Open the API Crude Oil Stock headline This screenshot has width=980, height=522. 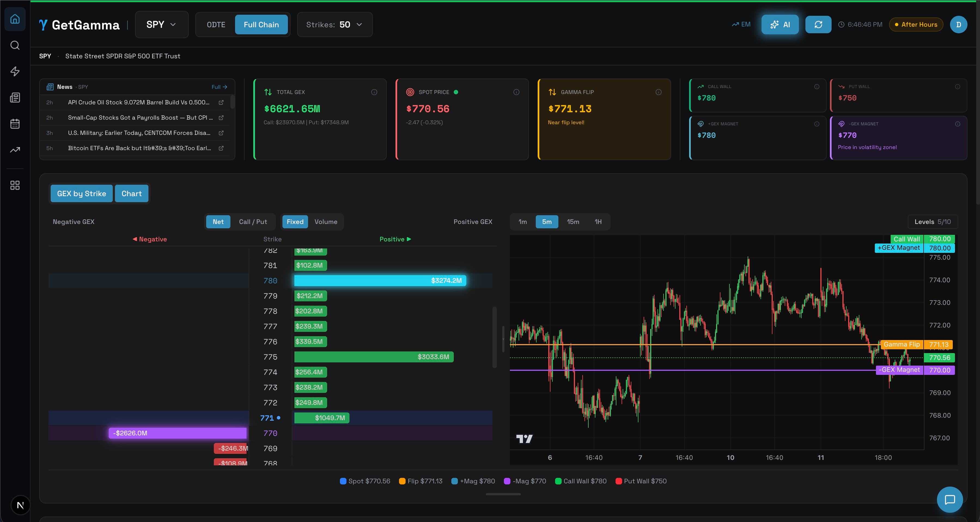[138, 102]
